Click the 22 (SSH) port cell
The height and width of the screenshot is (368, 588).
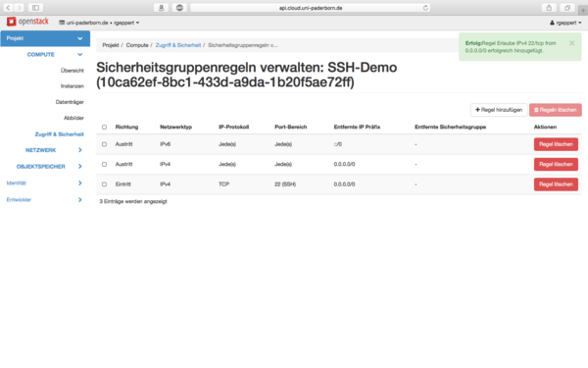point(285,184)
